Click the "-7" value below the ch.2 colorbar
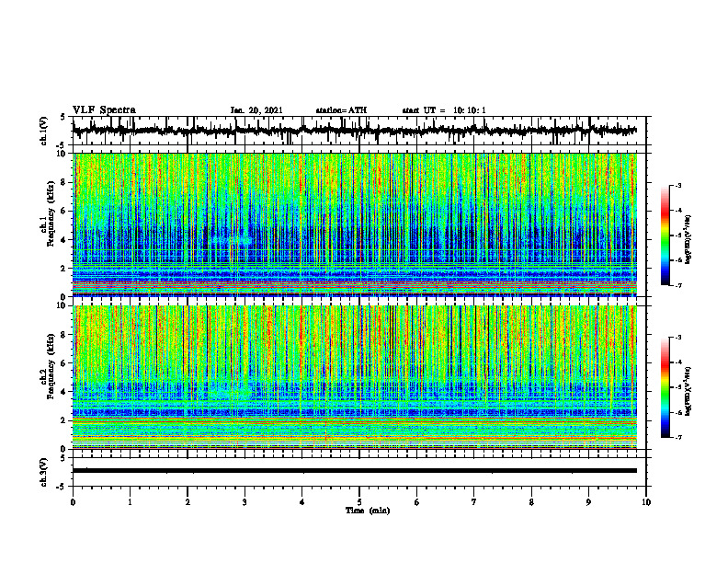 (677, 438)
